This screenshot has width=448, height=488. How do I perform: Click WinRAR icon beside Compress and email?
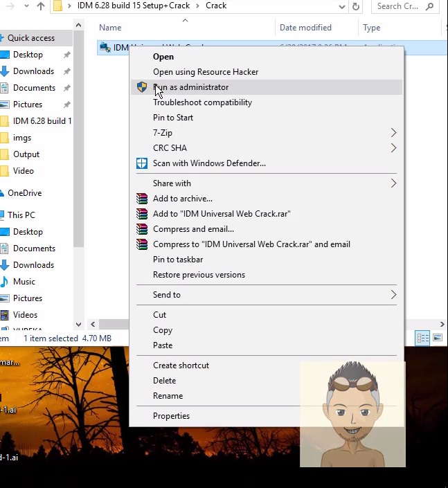[x=142, y=229]
